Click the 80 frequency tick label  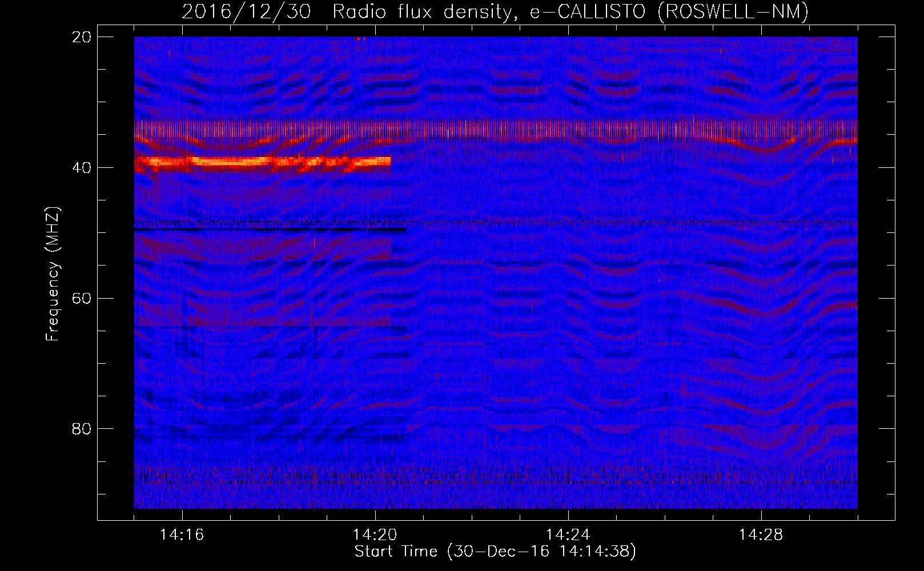point(82,429)
